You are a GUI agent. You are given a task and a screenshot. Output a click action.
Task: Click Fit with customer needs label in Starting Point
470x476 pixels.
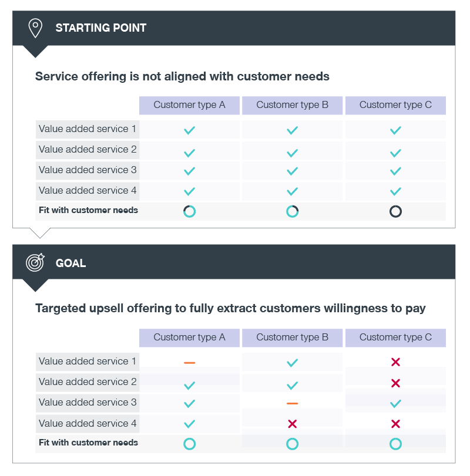pyautogui.click(x=88, y=210)
